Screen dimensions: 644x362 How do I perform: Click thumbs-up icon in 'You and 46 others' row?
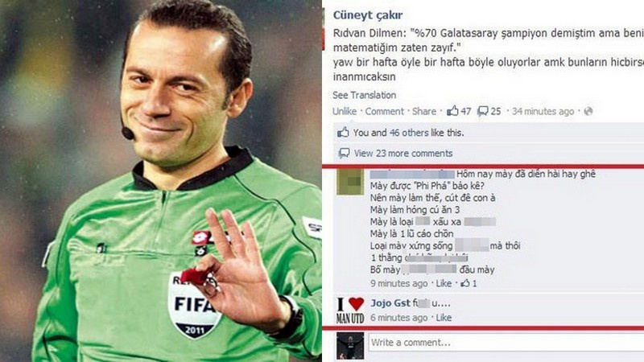pos(343,133)
